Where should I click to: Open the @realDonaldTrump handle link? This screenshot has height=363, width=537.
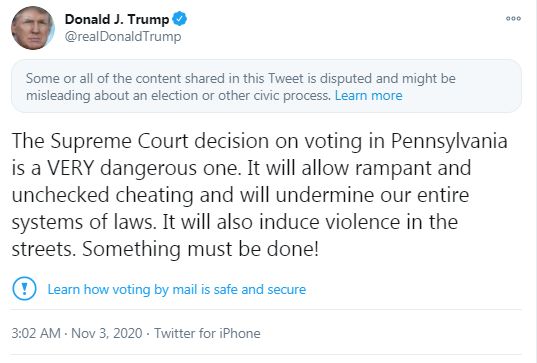(123, 36)
